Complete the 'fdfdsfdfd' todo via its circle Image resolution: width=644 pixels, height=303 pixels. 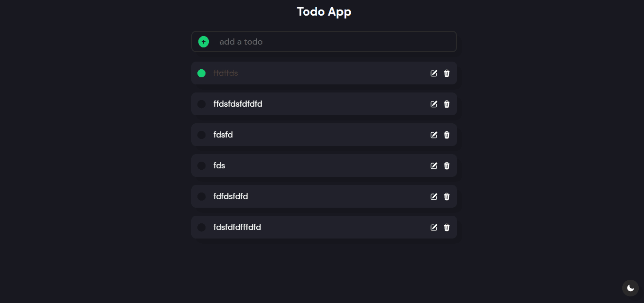(x=201, y=196)
